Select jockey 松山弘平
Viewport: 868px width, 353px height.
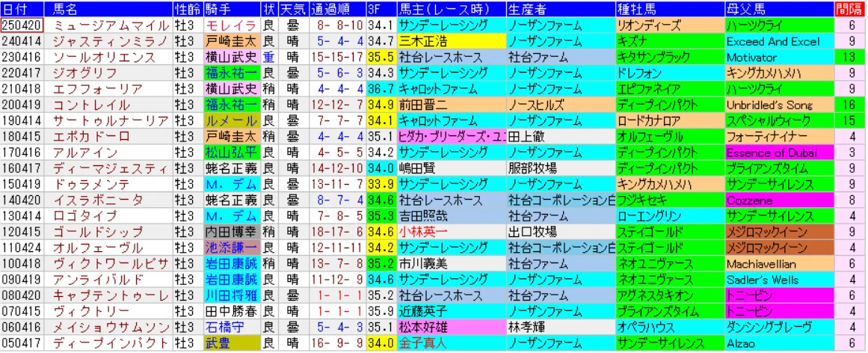(231, 153)
